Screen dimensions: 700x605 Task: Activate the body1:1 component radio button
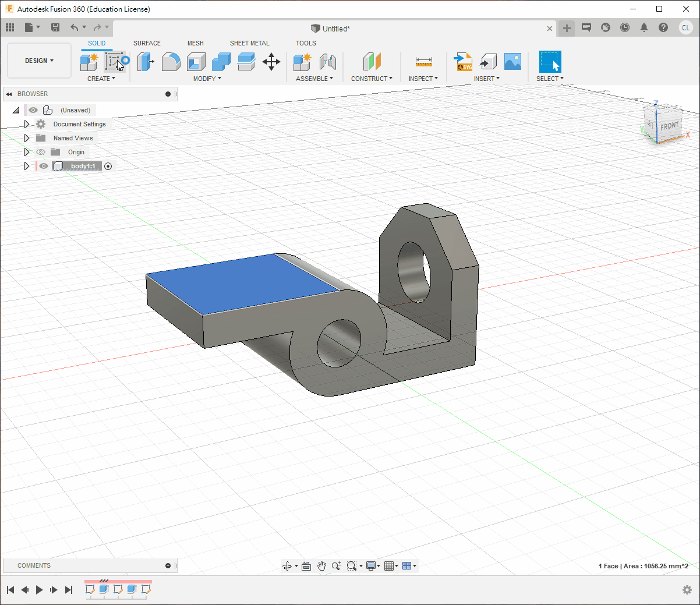108,166
